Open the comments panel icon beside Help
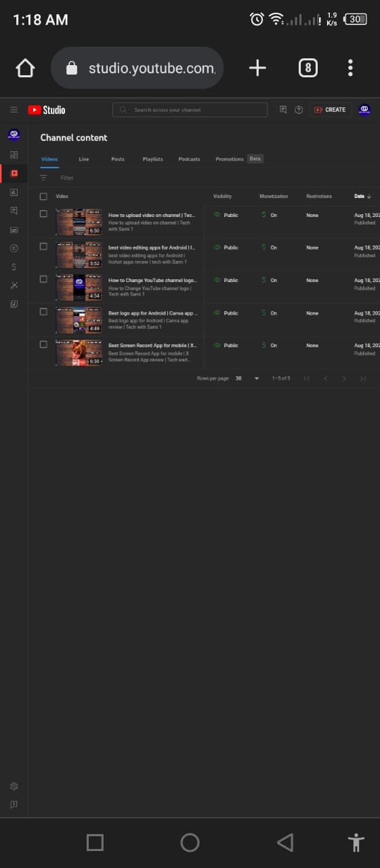380x868 pixels. click(x=283, y=109)
